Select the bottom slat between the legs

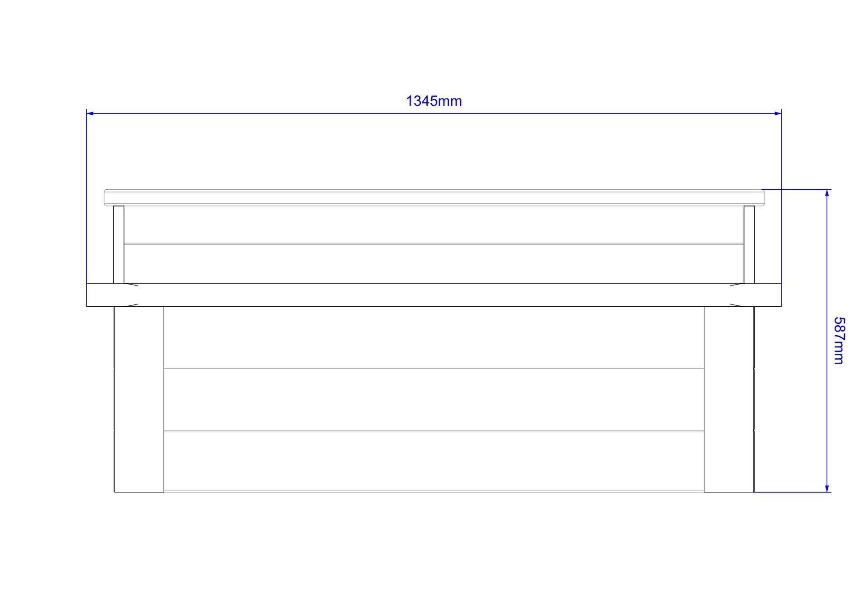[434, 461]
